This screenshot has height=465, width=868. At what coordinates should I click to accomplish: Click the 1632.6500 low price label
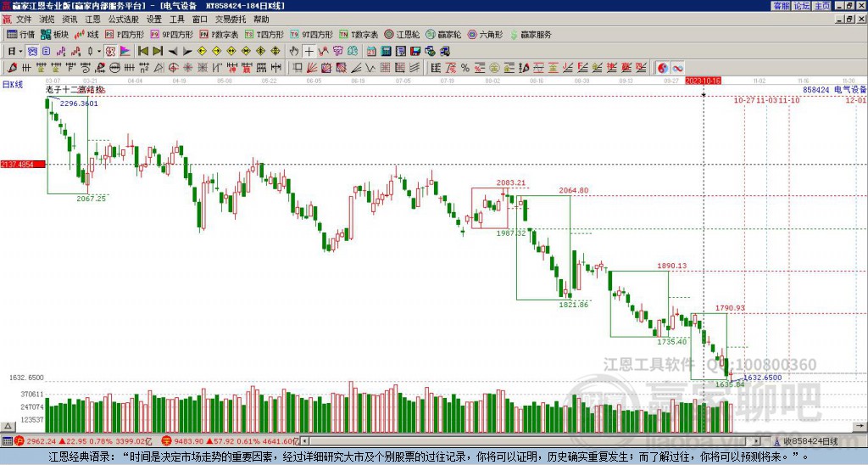click(x=762, y=378)
